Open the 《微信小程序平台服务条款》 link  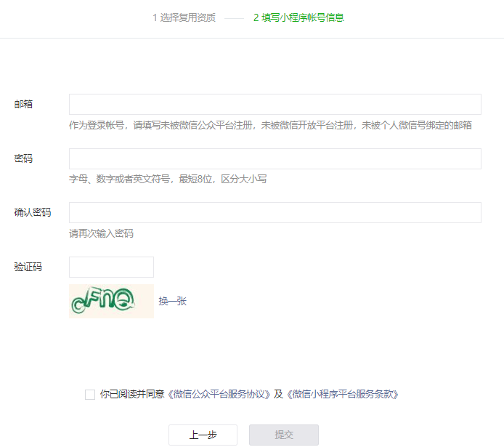coord(342,394)
